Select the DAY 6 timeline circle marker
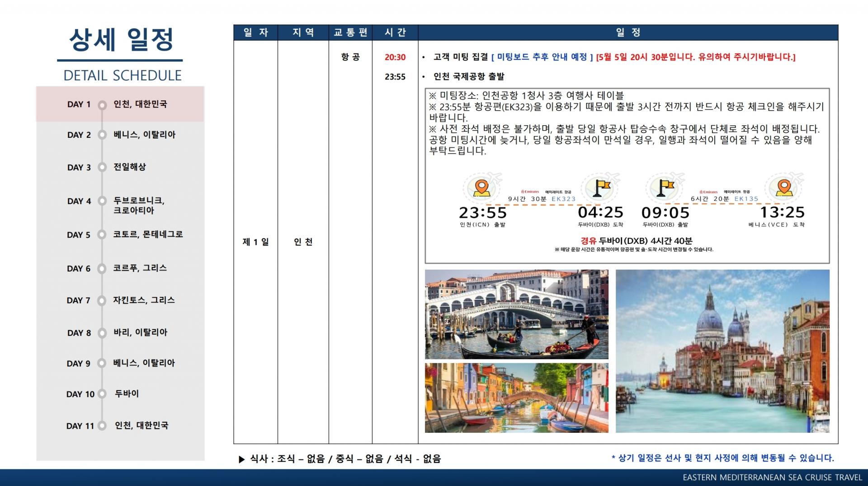Viewport: 868px width, 486px height. coord(102,269)
